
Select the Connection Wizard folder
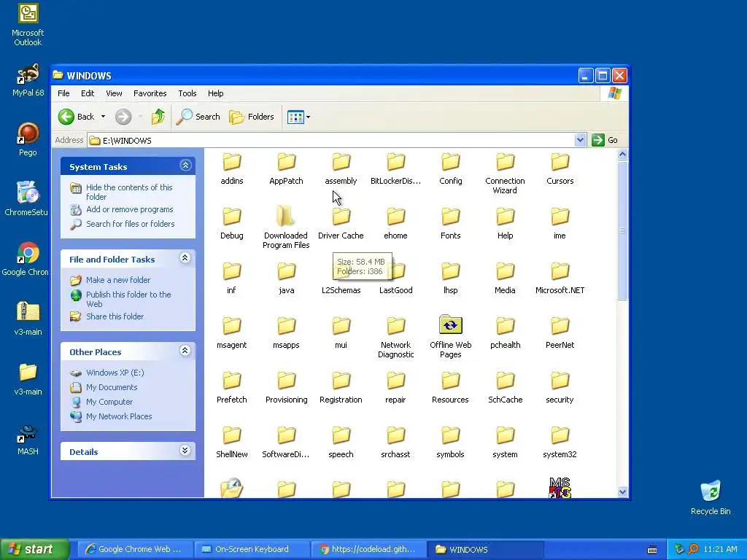pos(505,174)
